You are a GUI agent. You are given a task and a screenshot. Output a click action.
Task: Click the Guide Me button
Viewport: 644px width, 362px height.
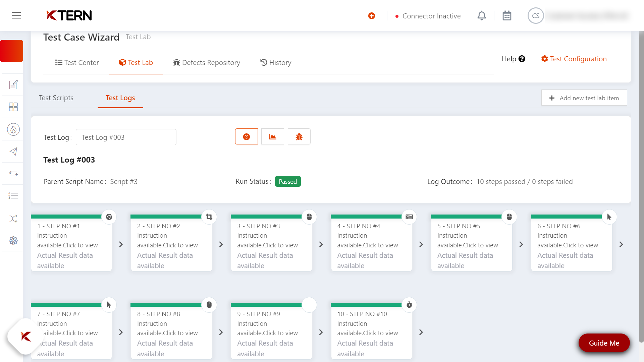point(604,343)
